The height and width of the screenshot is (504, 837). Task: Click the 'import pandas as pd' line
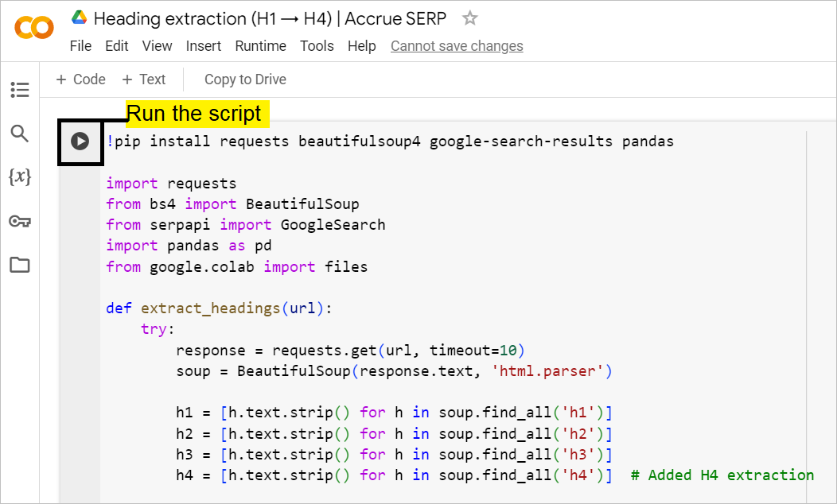[189, 246]
